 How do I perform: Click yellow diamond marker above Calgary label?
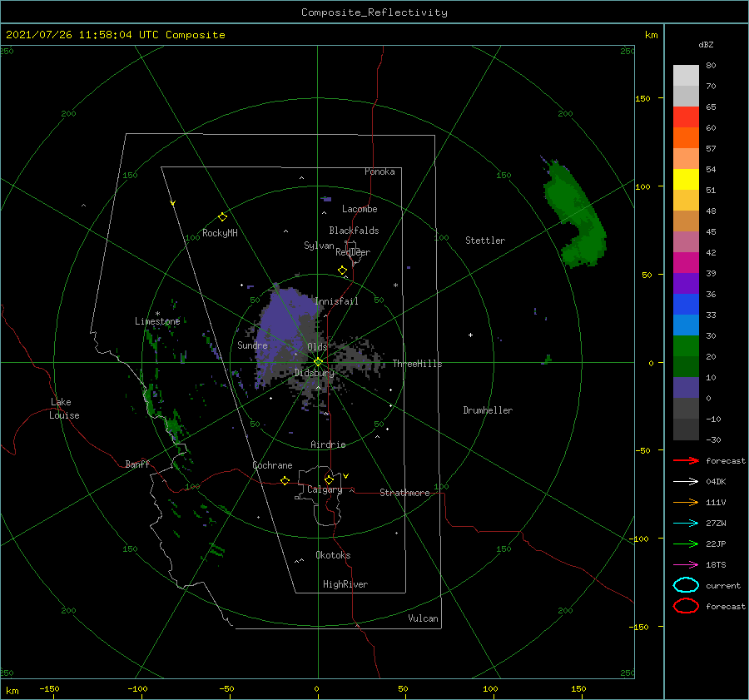pos(329,479)
